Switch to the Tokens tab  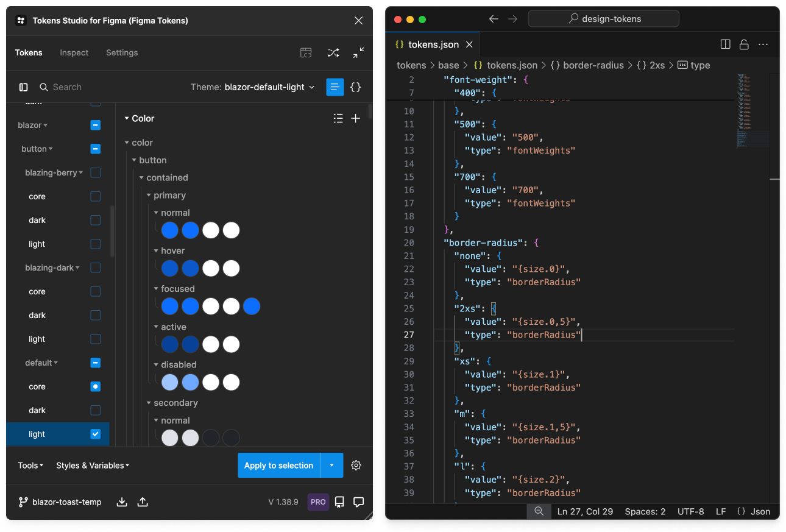pyautogui.click(x=29, y=52)
